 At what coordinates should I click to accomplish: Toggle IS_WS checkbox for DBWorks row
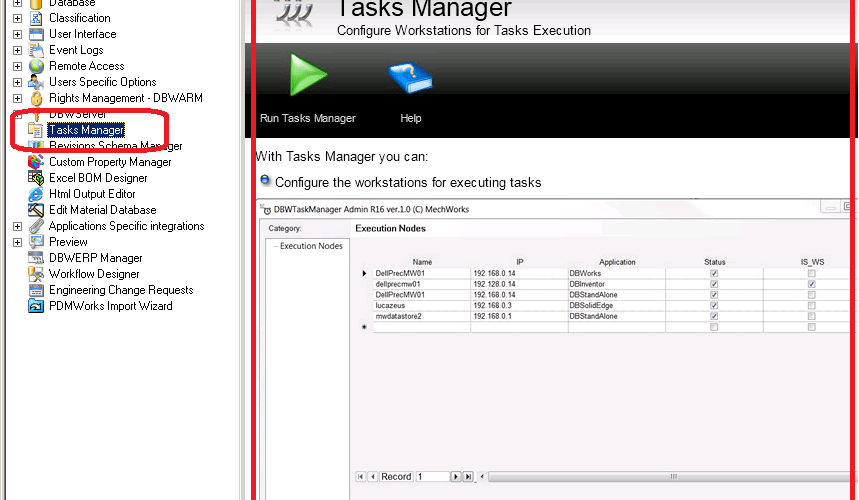(811, 273)
